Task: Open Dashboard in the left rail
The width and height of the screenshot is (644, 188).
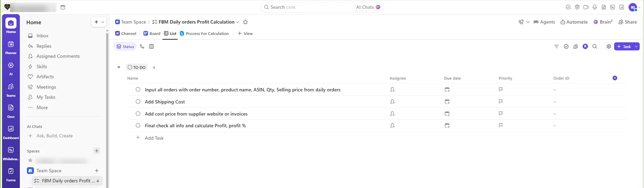Action: click(11, 132)
